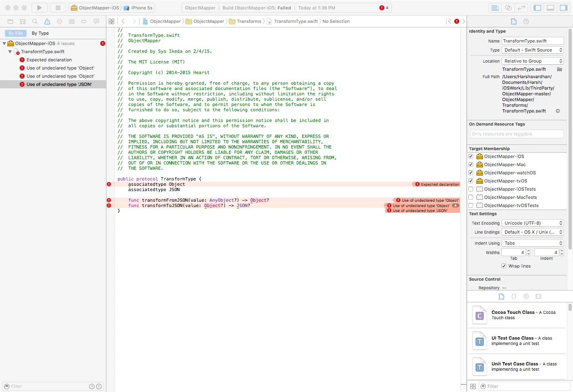
Task: Enable ObjectMapper-iOSTests target membership
Action: click(471, 189)
